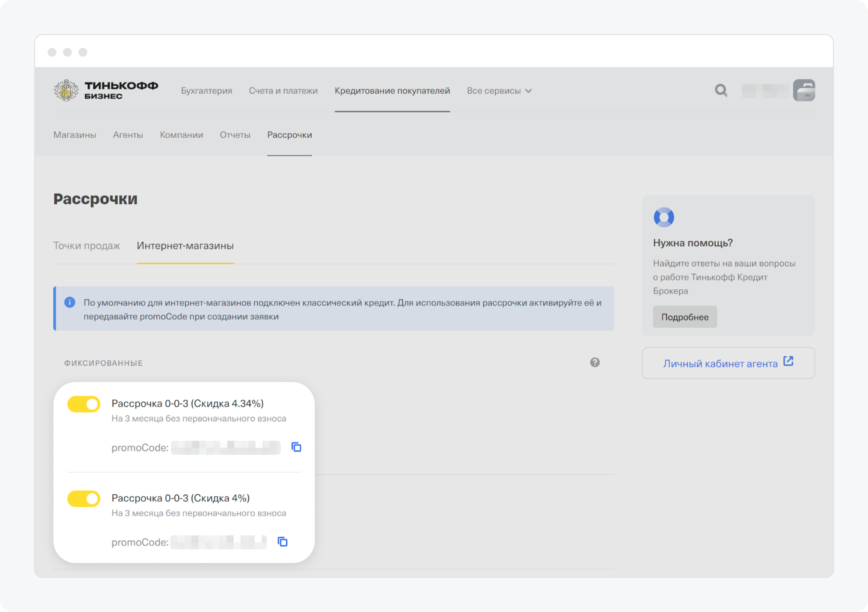Switch to the Отчеты tab

[235, 135]
